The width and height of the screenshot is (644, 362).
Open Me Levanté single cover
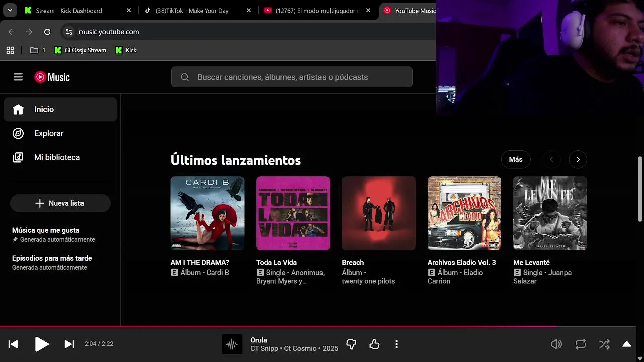(x=550, y=213)
